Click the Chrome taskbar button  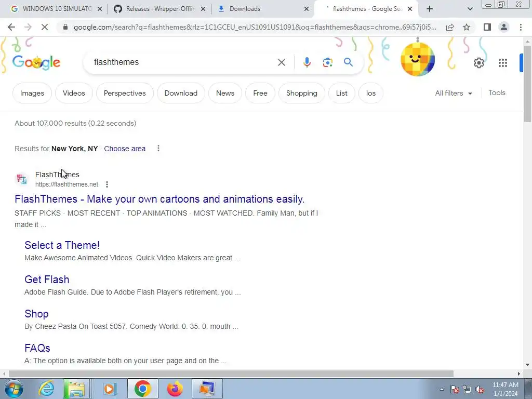(142, 389)
